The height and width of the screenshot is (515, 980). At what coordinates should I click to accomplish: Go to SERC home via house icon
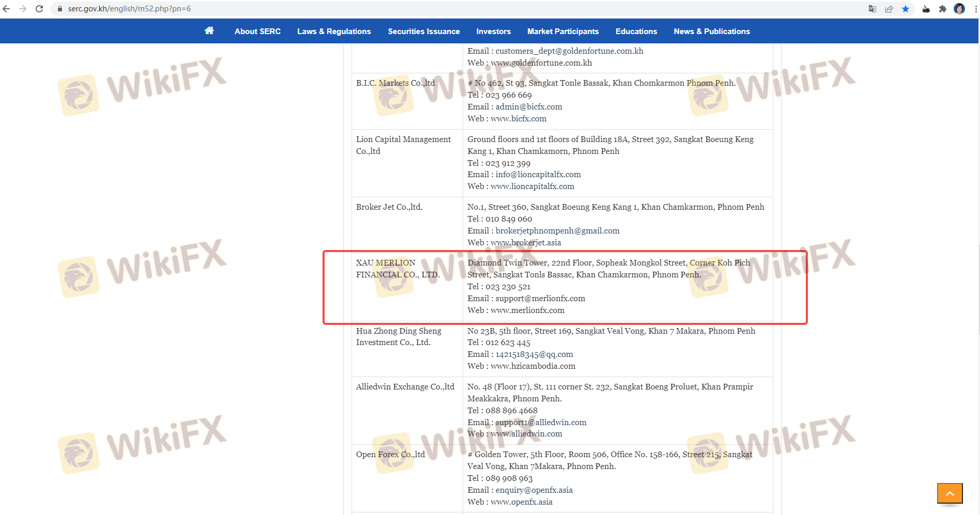[209, 31]
